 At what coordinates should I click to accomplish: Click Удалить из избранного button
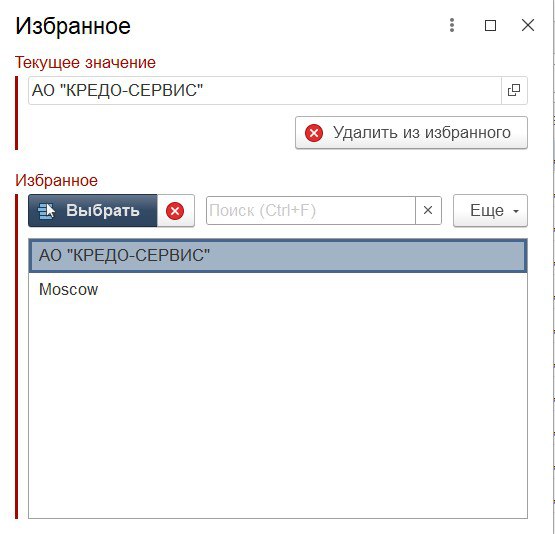[411, 133]
